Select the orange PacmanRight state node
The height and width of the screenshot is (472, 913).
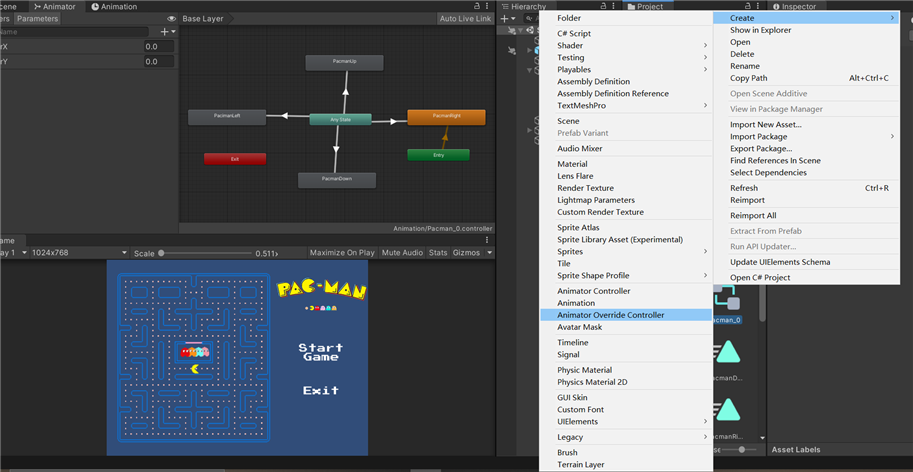point(446,117)
